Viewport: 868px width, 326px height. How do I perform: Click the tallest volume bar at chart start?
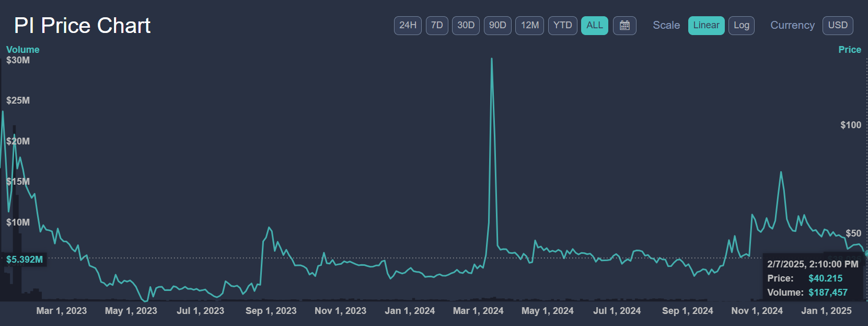[x=14, y=209]
